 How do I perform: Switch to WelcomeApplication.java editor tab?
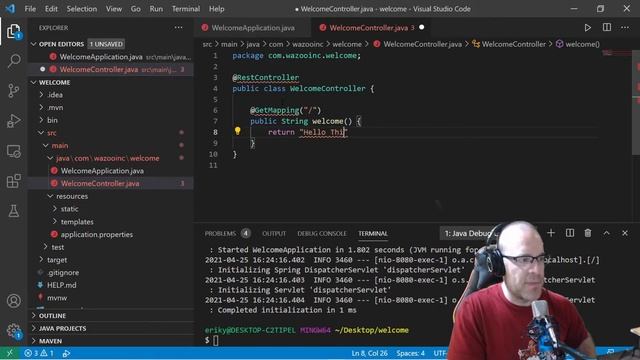[x=253, y=28]
